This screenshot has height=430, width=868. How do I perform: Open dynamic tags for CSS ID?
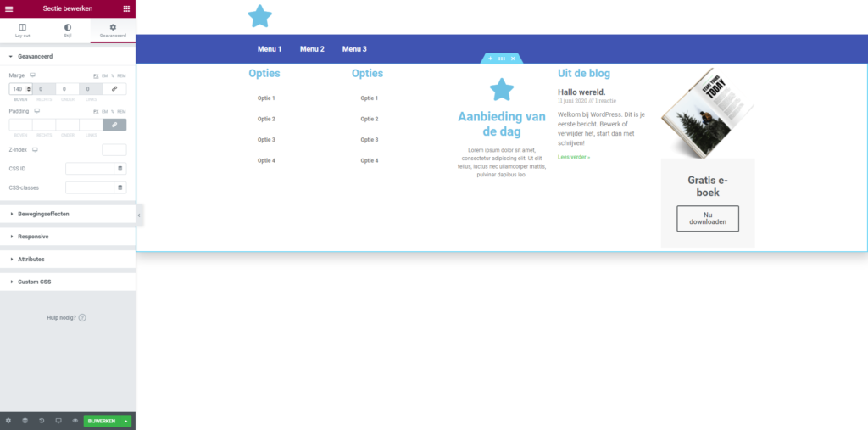pos(120,169)
